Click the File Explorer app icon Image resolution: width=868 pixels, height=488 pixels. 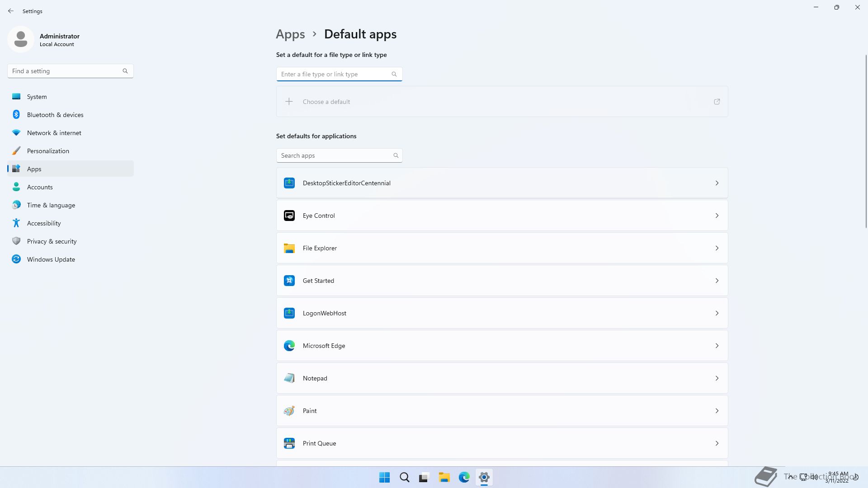coord(289,248)
